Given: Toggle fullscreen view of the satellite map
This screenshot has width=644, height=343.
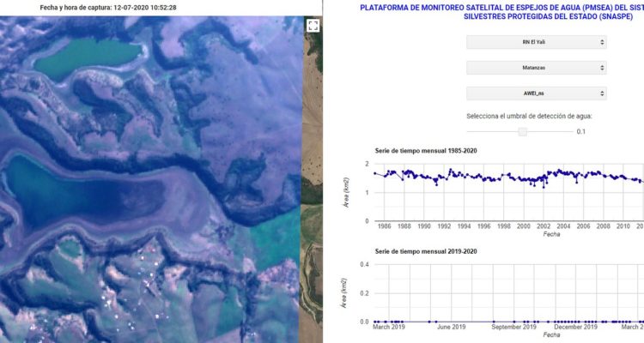Looking at the screenshot, I should pos(313,26).
